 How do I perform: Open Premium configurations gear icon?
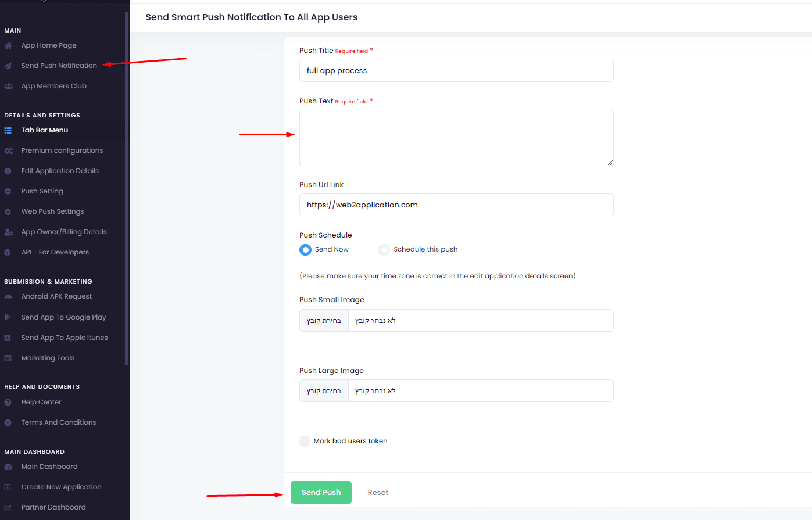pos(9,150)
